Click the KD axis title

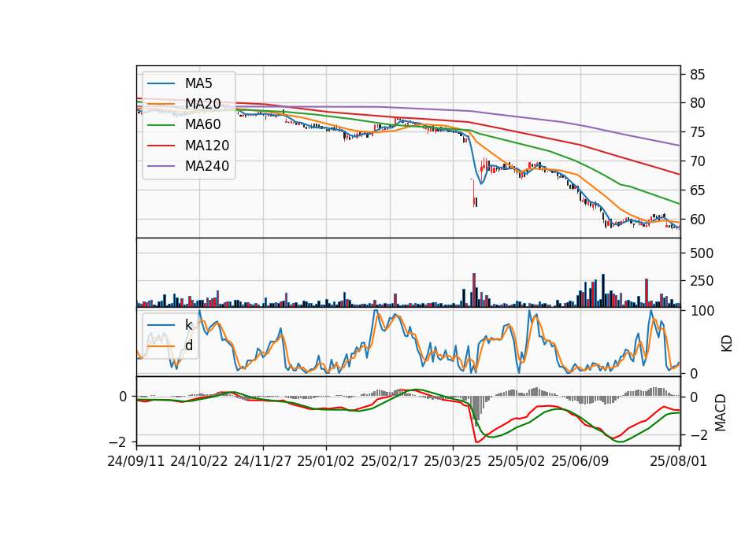click(x=727, y=344)
